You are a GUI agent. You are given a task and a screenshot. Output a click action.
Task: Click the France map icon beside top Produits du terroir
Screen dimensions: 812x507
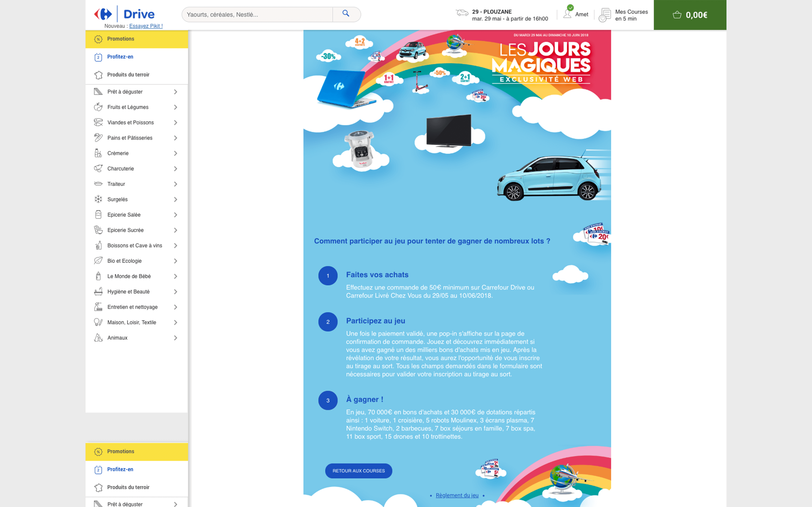click(x=98, y=75)
